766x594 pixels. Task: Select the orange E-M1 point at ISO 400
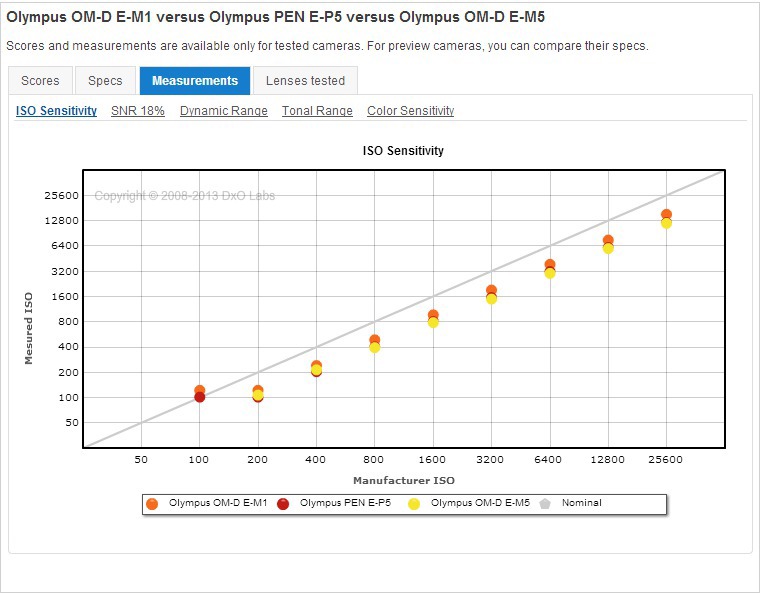[317, 365]
